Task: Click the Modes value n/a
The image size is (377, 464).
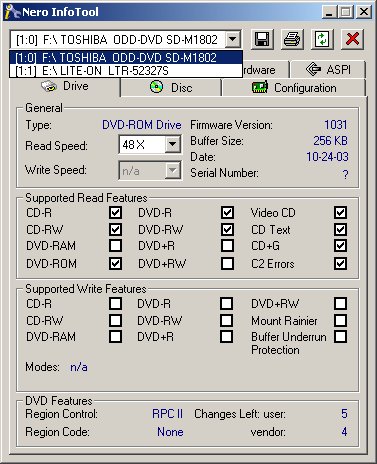Action: 79,367
